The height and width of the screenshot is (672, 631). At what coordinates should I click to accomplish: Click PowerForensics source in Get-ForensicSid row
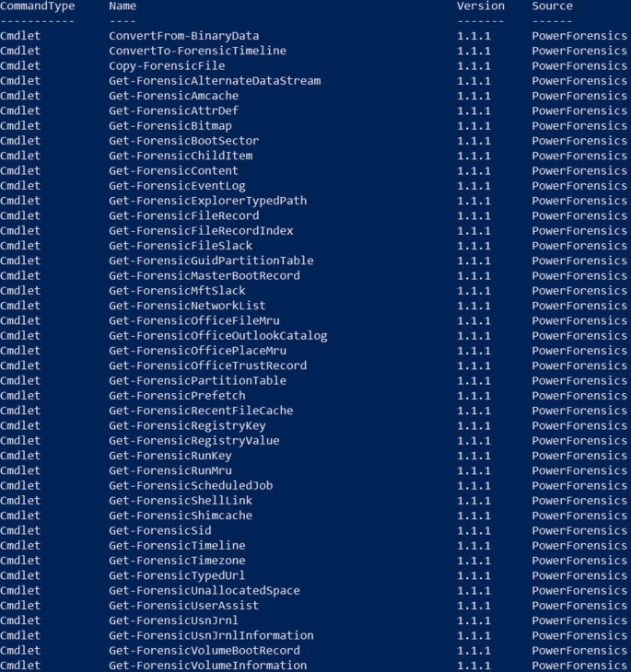click(x=579, y=531)
